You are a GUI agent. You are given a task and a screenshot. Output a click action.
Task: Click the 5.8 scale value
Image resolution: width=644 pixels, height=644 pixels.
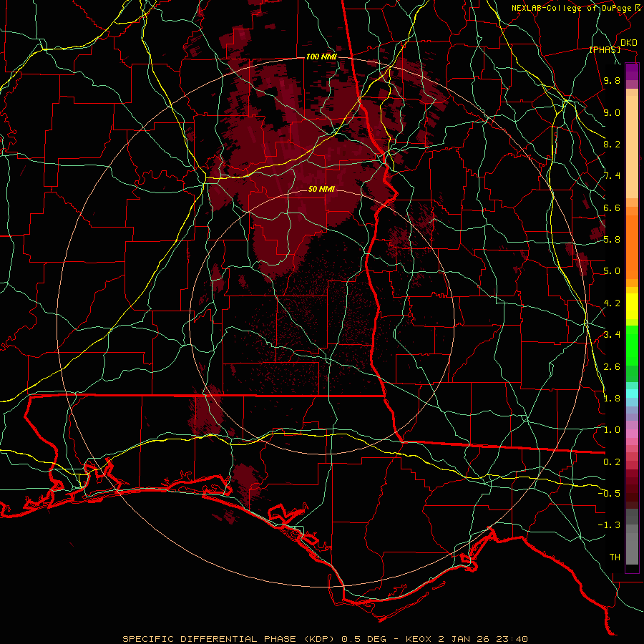coord(612,240)
